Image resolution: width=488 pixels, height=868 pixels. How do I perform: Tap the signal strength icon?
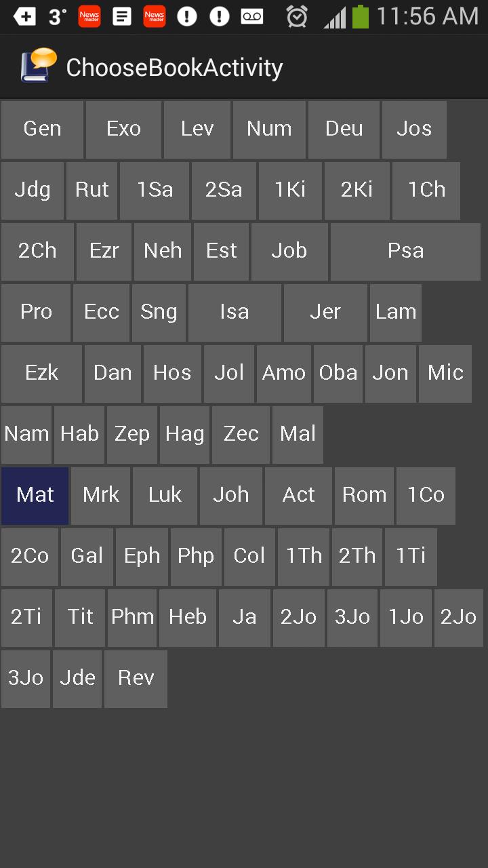coord(335,17)
